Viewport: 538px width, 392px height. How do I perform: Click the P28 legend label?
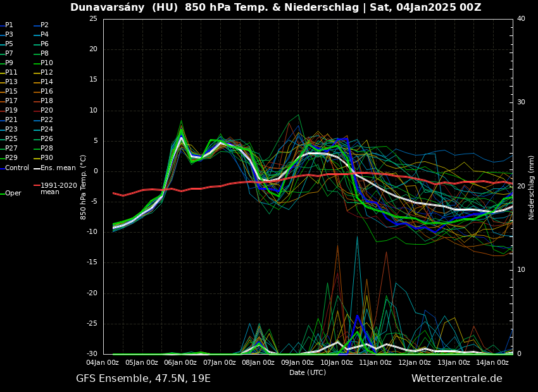click(x=47, y=149)
